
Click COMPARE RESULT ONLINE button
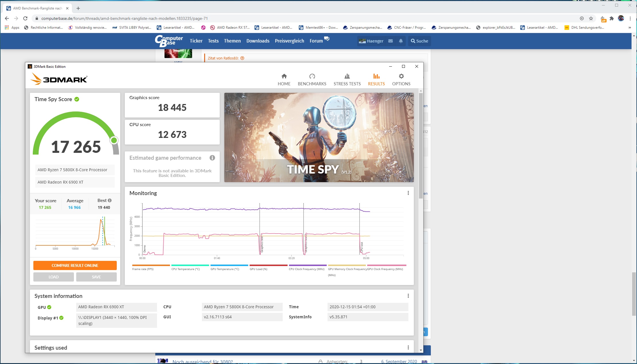pos(75,265)
